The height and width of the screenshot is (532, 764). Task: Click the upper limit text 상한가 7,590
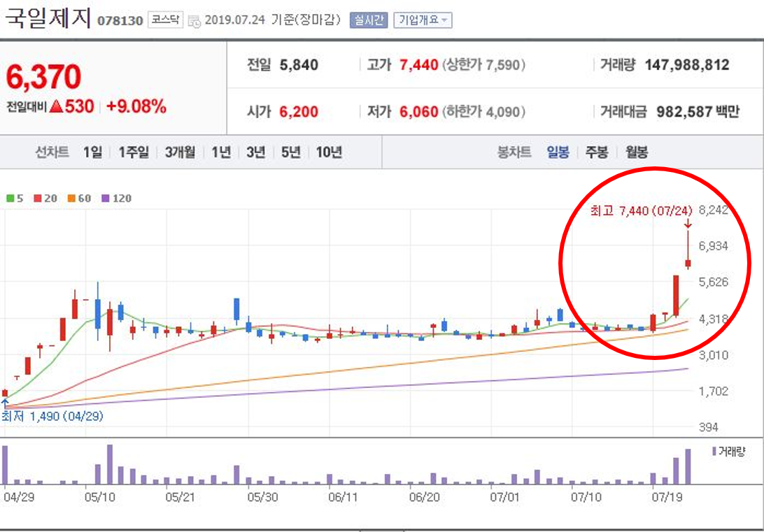(x=484, y=65)
